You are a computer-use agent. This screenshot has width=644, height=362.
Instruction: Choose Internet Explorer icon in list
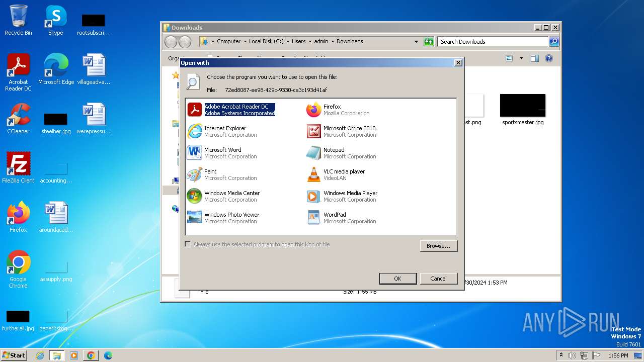[194, 131]
